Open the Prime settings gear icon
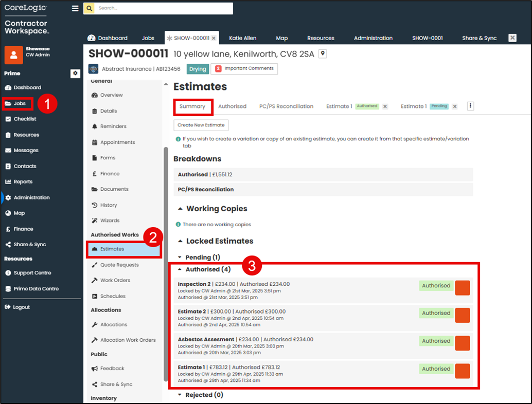 coord(75,73)
